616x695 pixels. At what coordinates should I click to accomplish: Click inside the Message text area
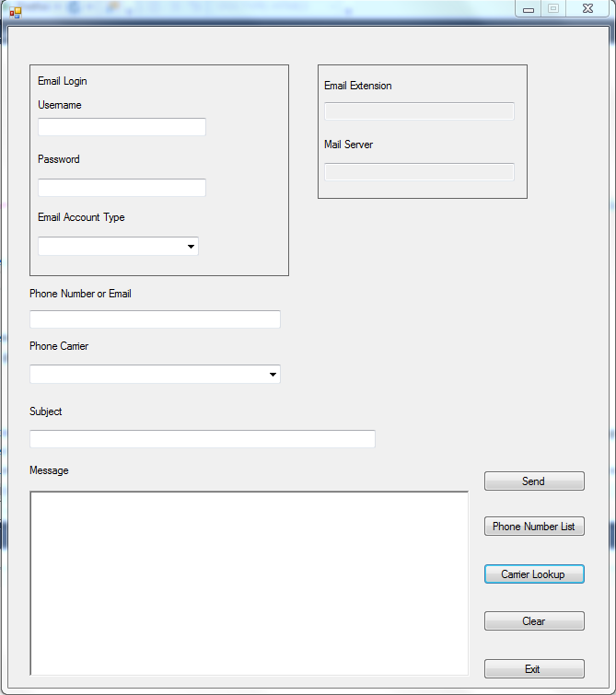tap(250, 584)
